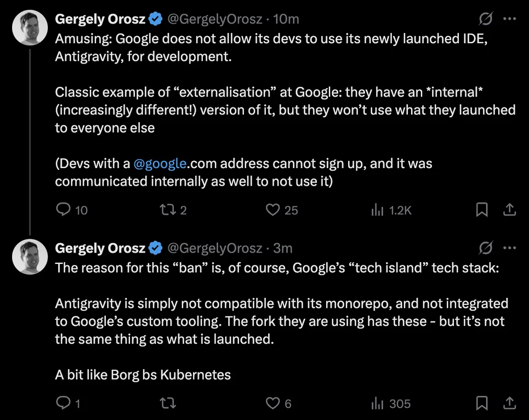Click the first tweet's profile avatar
The width and height of the screenshot is (529, 420).
[x=29, y=28]
